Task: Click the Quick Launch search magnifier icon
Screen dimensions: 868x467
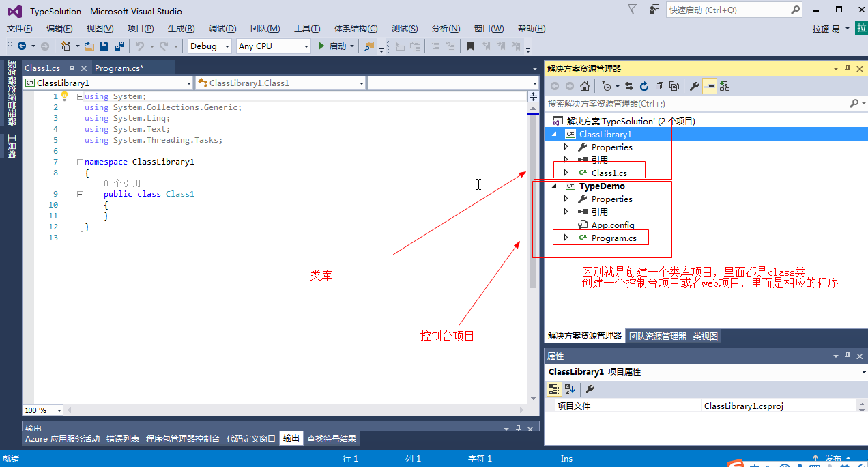Action: tap(795, 10)
